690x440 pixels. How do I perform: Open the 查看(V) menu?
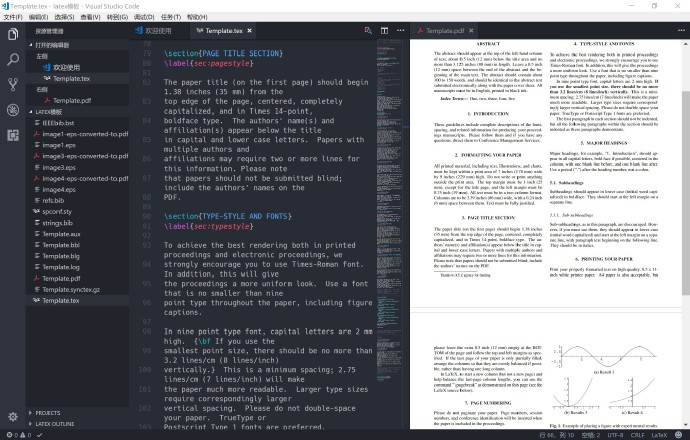tap(90, 17)
